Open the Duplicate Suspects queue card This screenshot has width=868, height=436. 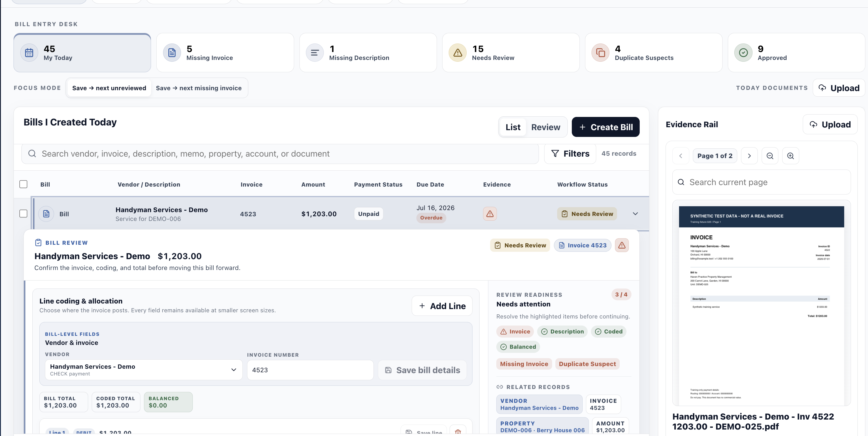click(654, 53)
